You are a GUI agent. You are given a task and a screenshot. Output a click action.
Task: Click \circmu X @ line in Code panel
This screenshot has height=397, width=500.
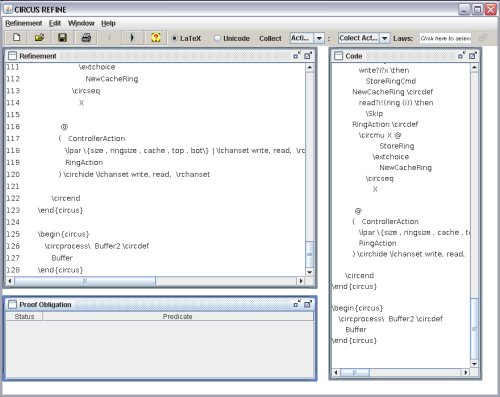tap(380, 135)
